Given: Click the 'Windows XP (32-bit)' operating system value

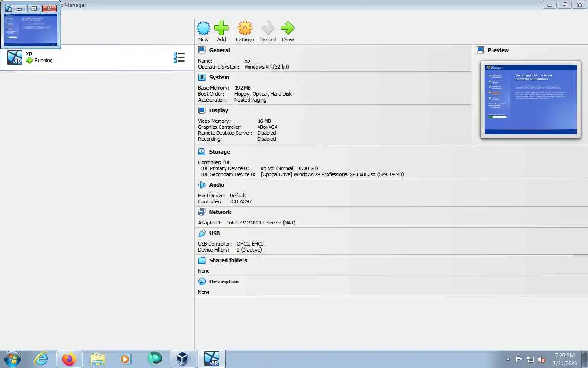Looking at the screenshot, I should coord(267,67).
